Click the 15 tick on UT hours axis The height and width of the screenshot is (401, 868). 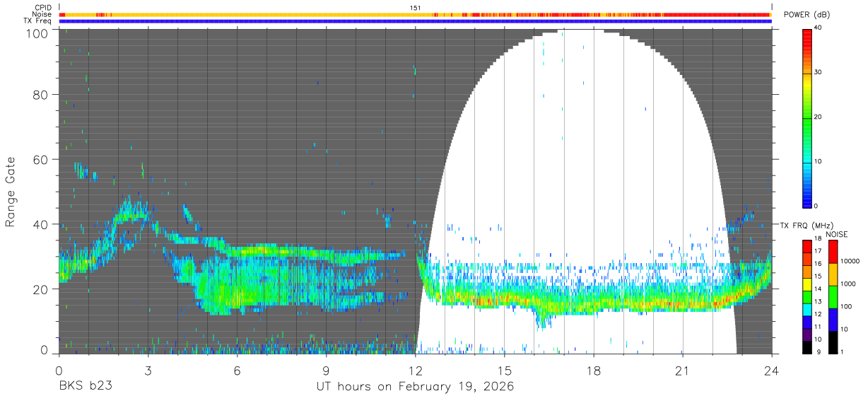point(505,371)
